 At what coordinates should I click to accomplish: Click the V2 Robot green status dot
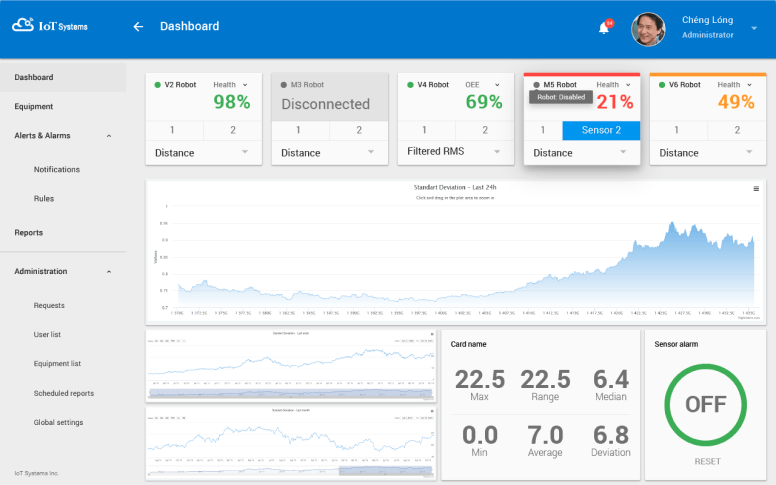158,85
